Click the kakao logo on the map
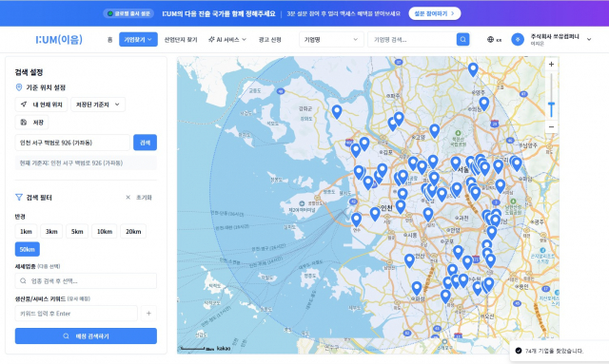Image resolution: width=609 pixels, height=364 pixels. [224, 348]
